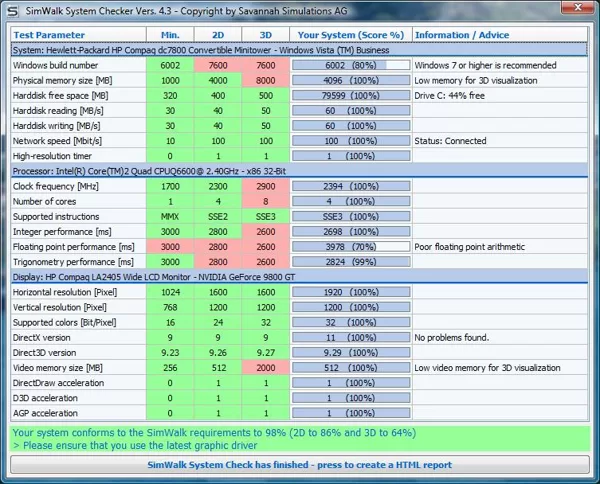Click 'Direct3D version' label
The width and height of the screenshot is (600, 484).
point(44,353)
